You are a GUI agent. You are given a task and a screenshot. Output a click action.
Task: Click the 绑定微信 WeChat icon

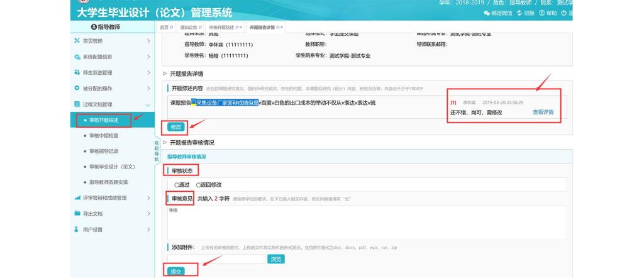[x=486, y=13]
